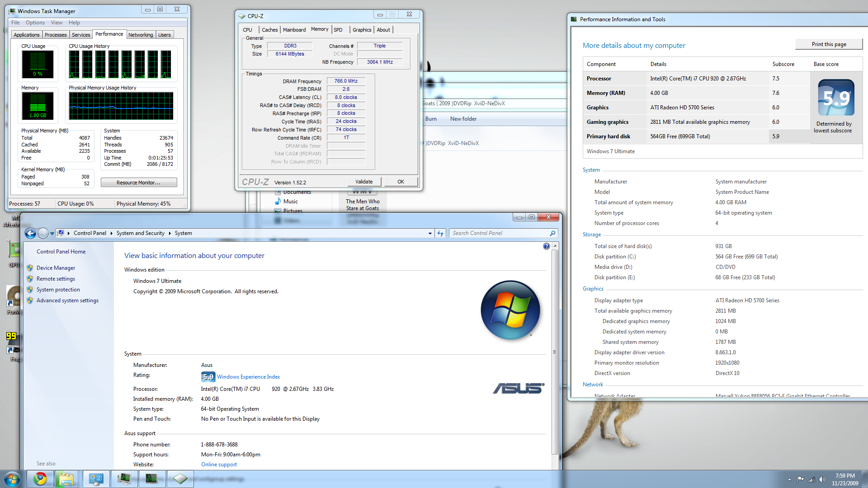868x488 pixels.
Task: Switch to the Control Panel taskbar window
Action: coord(96,479)
